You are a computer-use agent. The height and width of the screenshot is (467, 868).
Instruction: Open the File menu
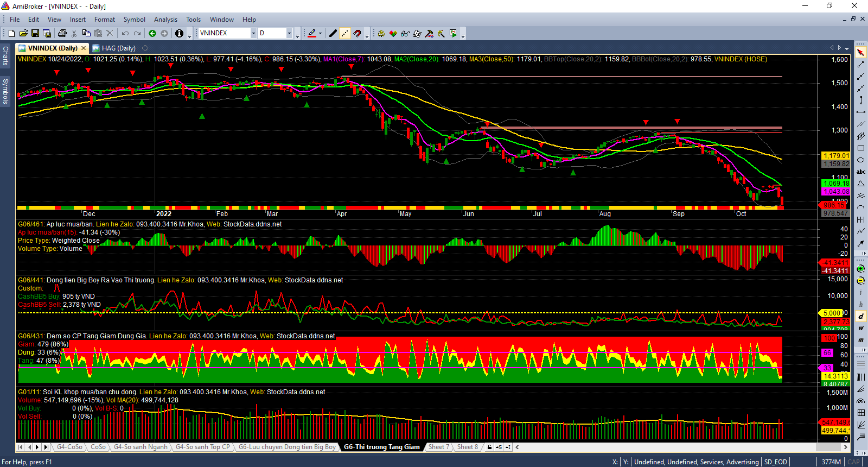coord(15,19)
